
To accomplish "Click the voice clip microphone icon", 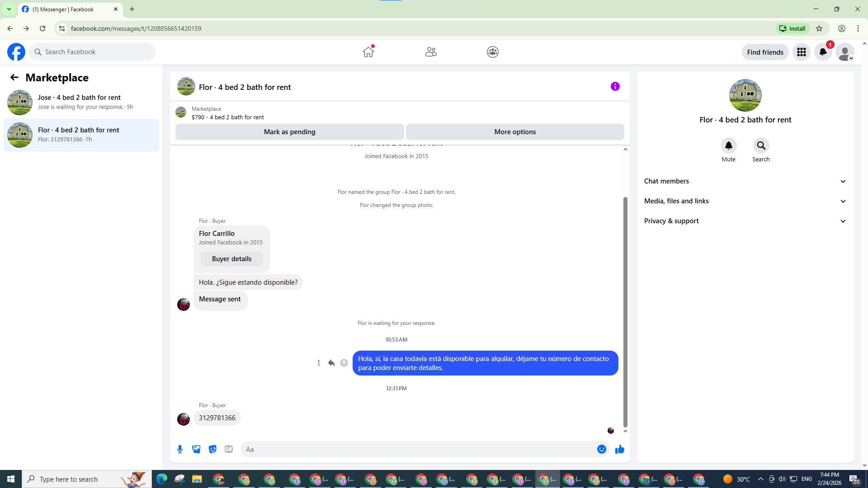I will (180, 449).
